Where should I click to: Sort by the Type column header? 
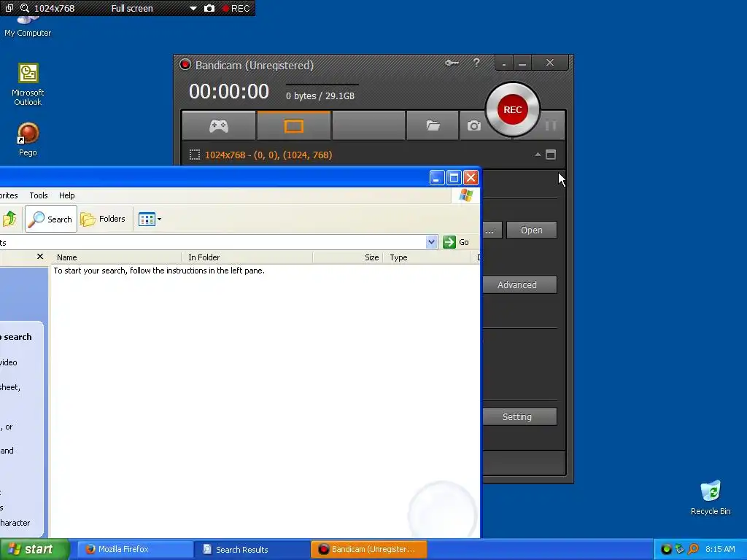pyautogui.click(x=427, y=257)
